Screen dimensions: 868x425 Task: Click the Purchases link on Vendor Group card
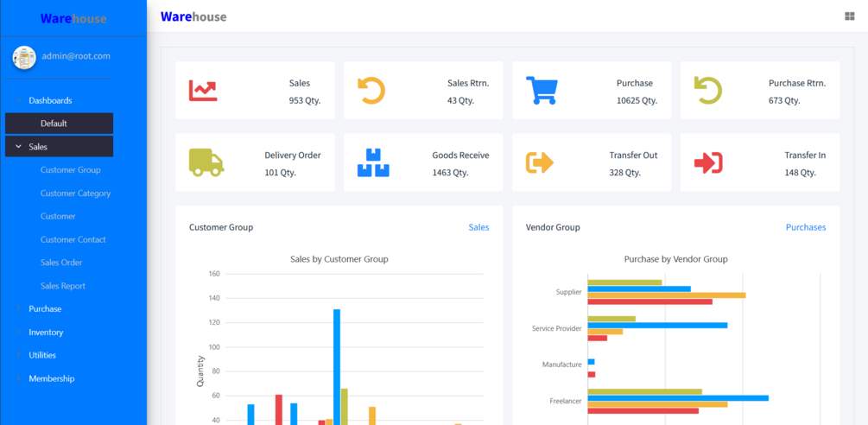pos(806,227)
